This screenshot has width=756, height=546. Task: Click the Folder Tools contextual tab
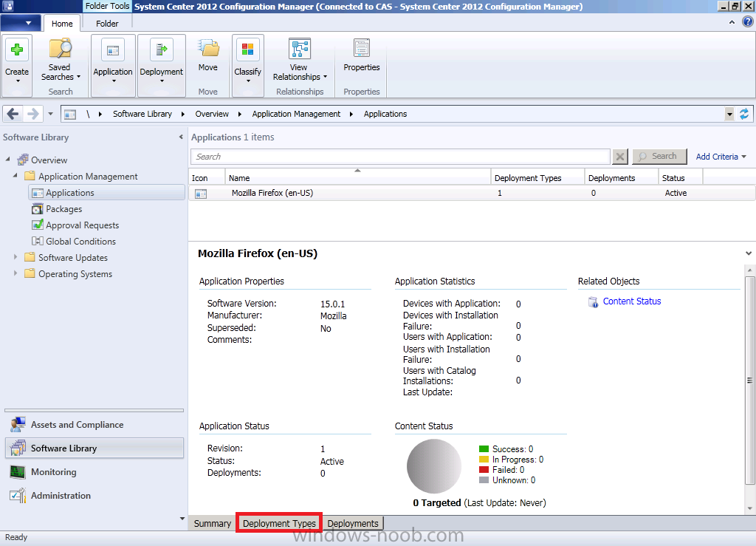pos(107,6)
